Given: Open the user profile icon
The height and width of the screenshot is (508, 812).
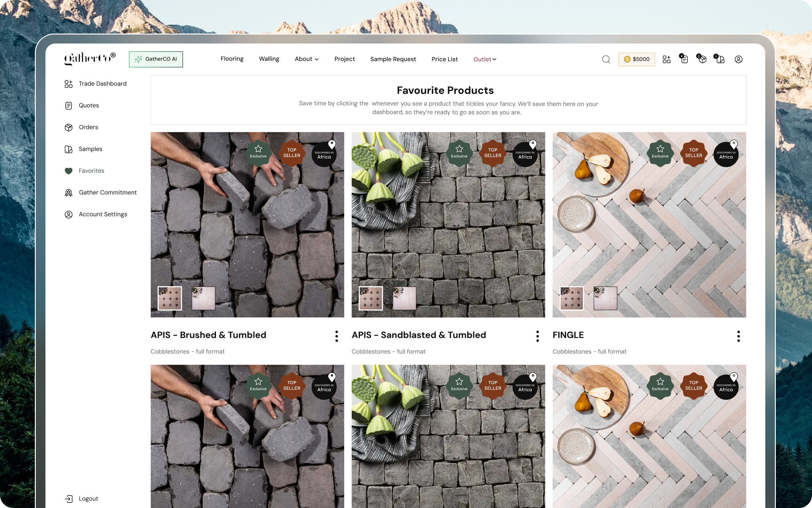Looking at the screenshot, I should pos(738,60).
